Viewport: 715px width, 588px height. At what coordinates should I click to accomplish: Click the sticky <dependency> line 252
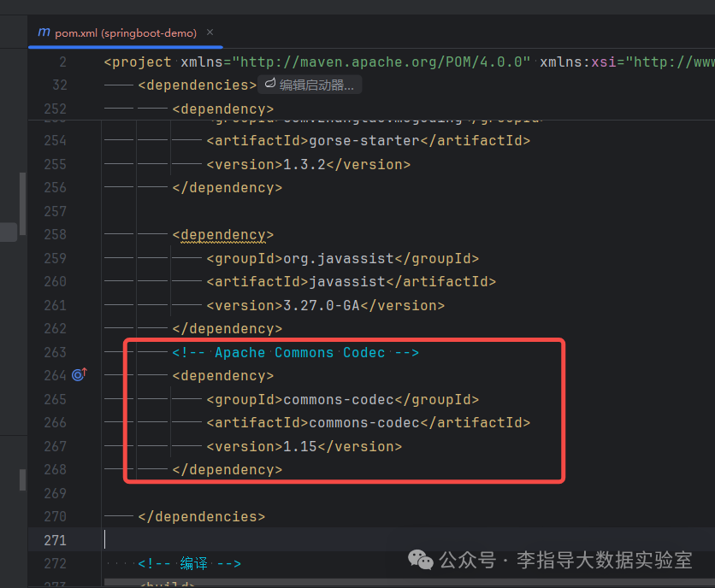223,109
